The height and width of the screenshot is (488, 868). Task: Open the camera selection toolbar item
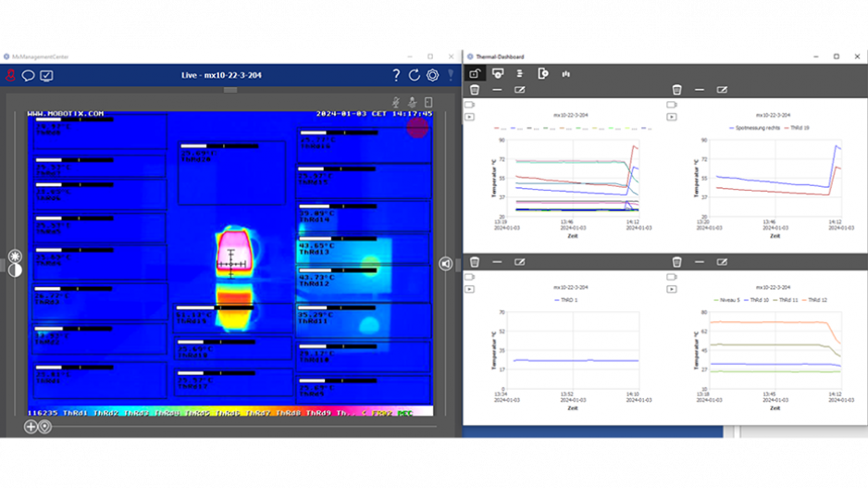click(x=498, y=73)
